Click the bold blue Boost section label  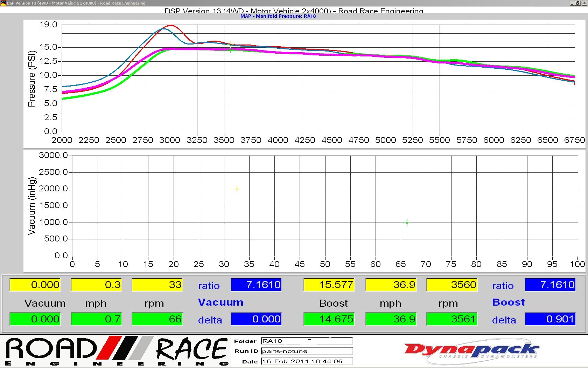tap(508, 302)
